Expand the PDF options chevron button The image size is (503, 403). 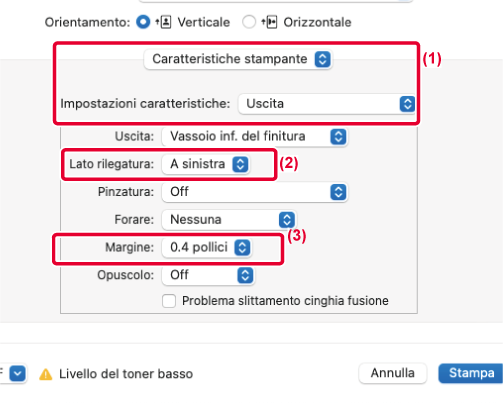point(17,373)
